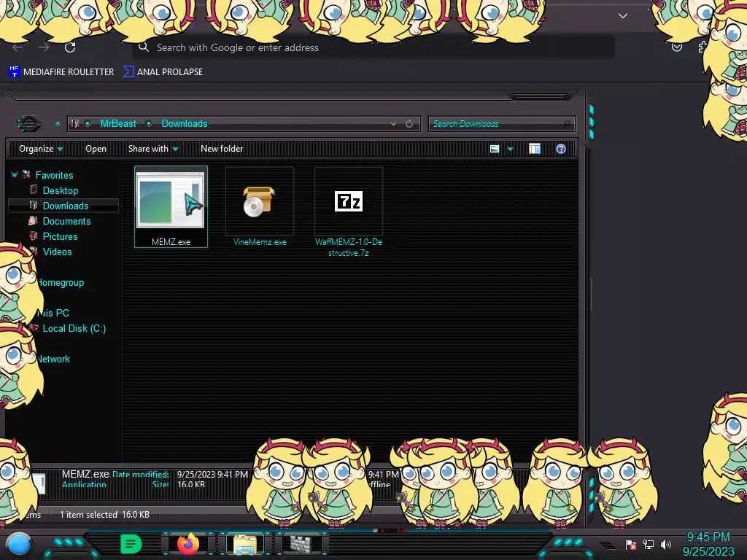The width and height of the screenshot is (747, 560).
Task: Open the browser tab list chevron
Action: click(x=623, y=16)
